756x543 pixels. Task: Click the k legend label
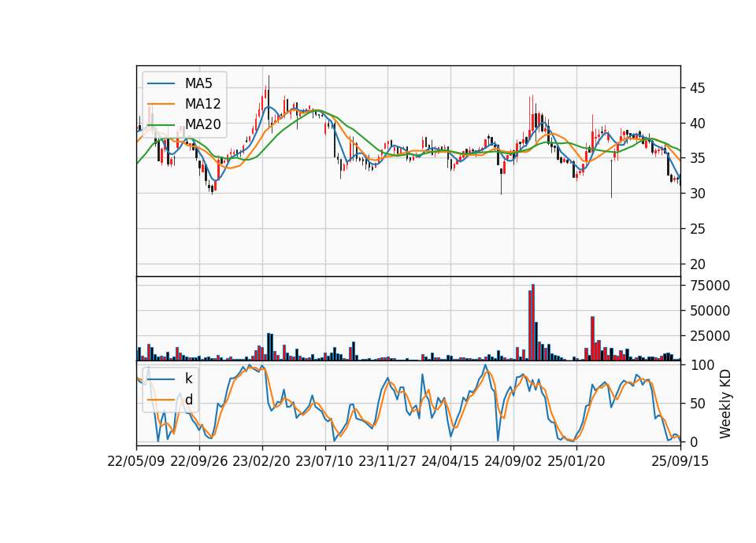point(188,379)
